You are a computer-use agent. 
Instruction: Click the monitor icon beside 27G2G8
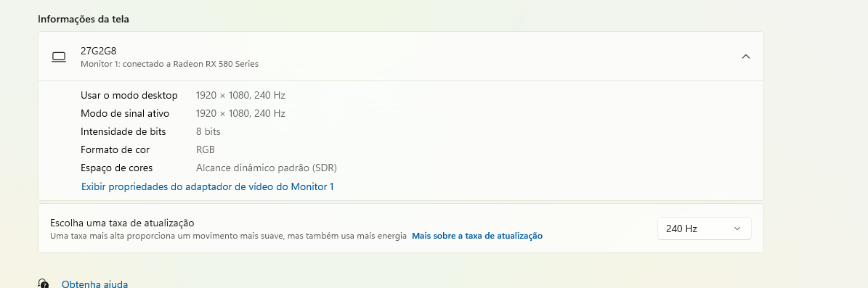click(x=59, y=57)
